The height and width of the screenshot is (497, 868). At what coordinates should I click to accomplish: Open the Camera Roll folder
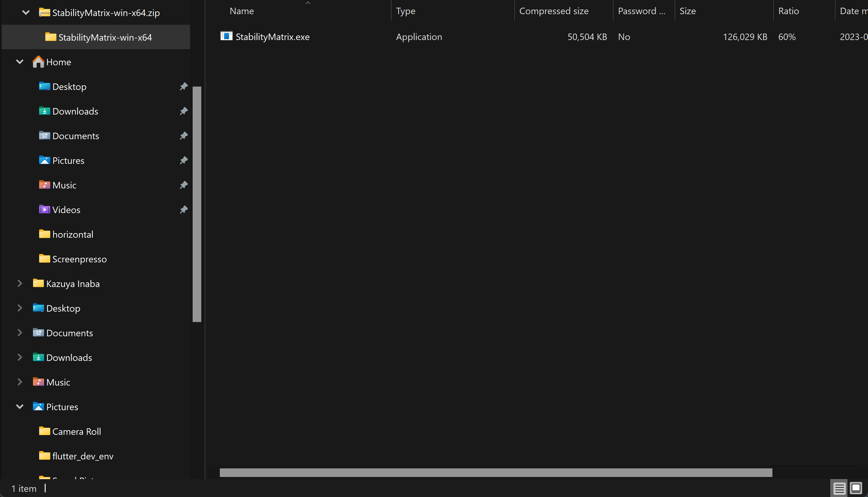coord(76,431)
